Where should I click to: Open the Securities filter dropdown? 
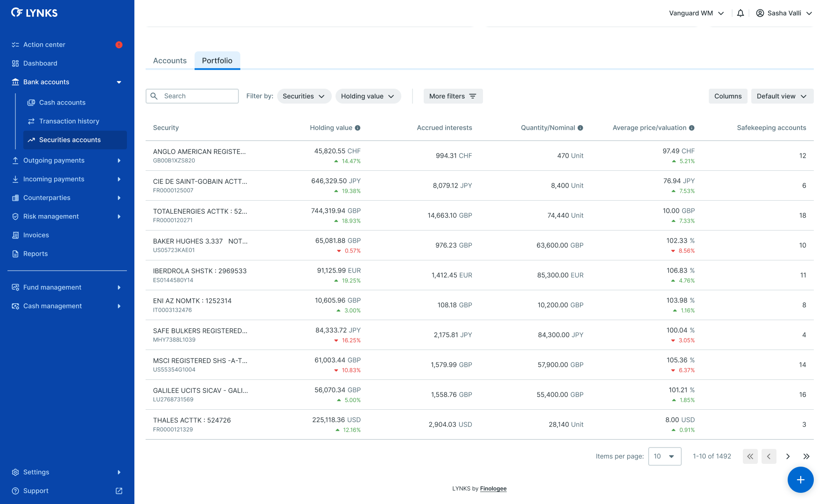point(304,96)
